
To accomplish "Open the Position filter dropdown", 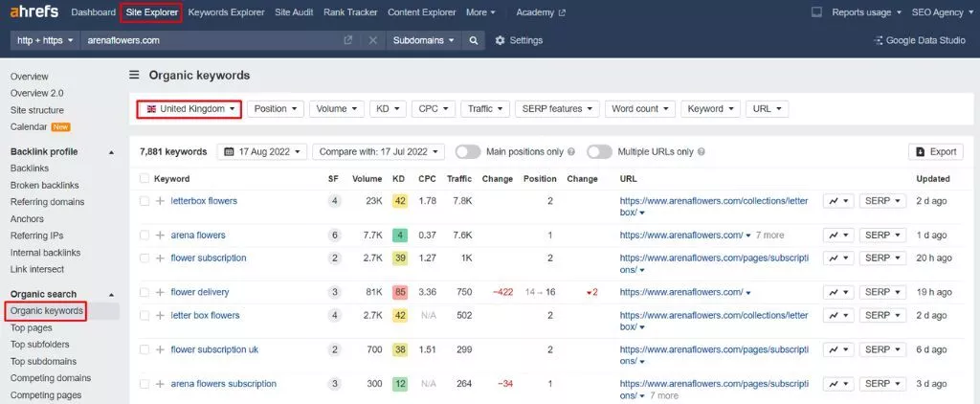I will (276, 109).
